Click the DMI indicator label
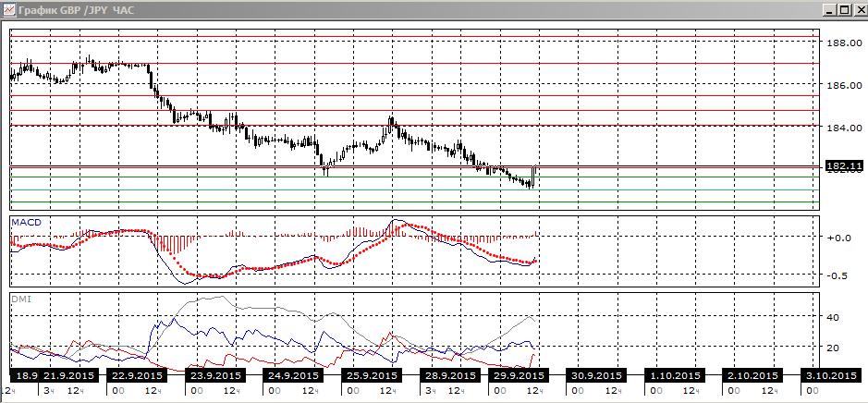 (20, 299)
